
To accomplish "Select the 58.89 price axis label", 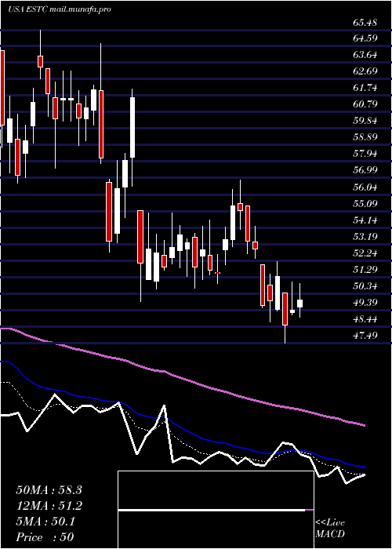I will [x=365, y=137].
